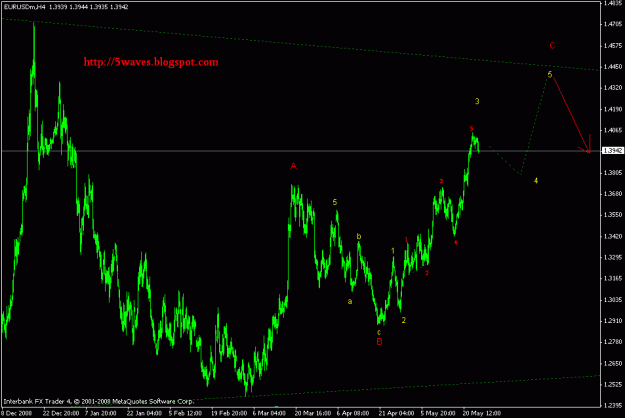Click the 1.4705 price axis value

(x=613, y=24)
